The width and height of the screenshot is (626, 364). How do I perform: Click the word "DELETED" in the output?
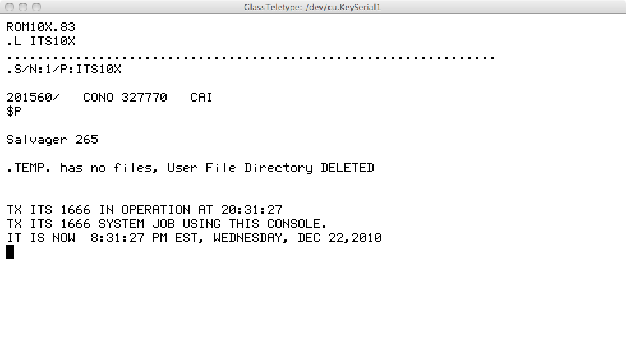pyautogui.click(x=347, y=167)
